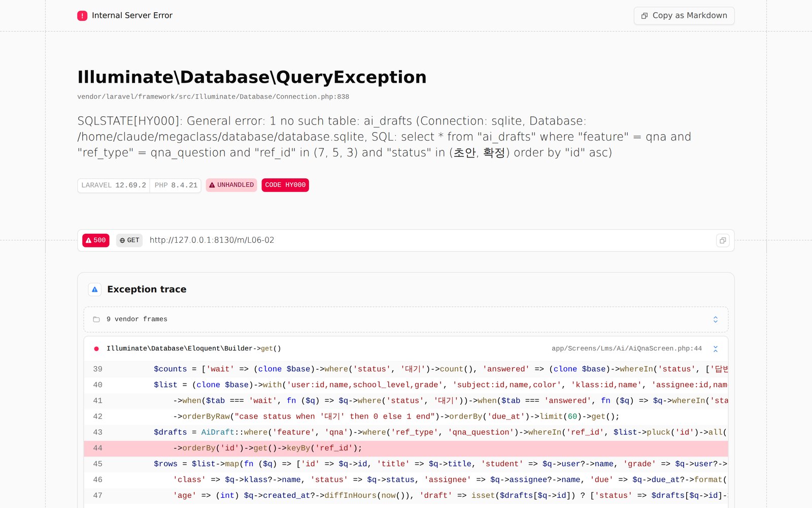Click the highlighted code line 44
812x508 pixels.
coord(406,448)
